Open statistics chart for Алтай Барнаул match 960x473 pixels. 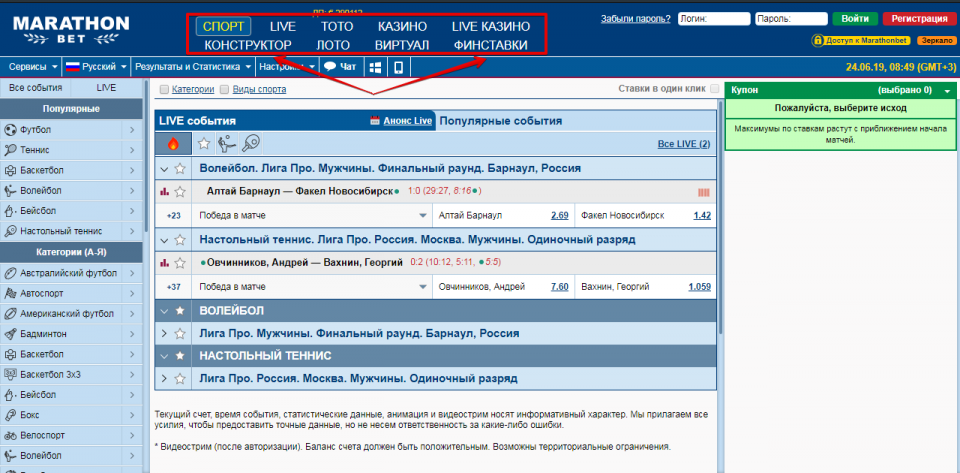pos(164,191)
